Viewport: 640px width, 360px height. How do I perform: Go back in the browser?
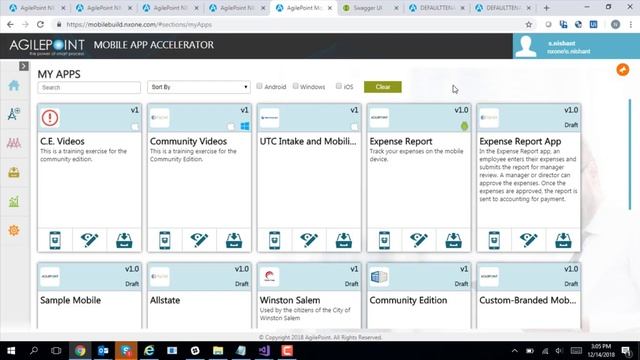[x=10, y=24]
